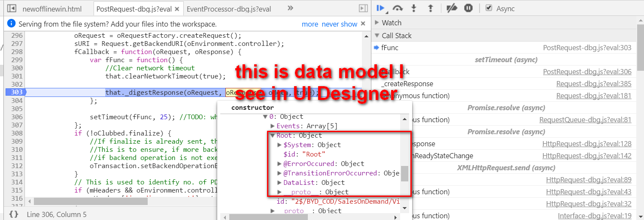Expand Events: Array[5]

273,126
